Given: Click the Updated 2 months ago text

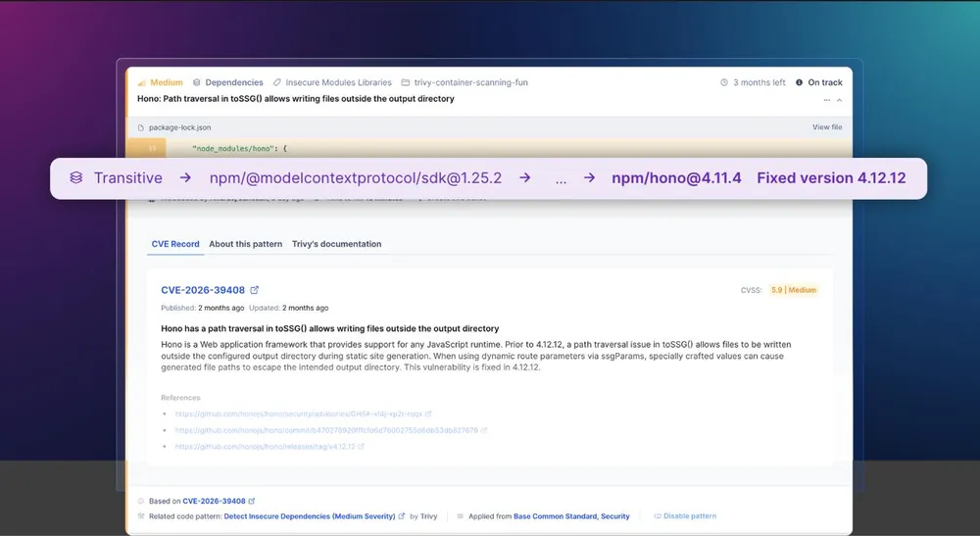Looking at the screenshot, I should (x=289, y=308).
